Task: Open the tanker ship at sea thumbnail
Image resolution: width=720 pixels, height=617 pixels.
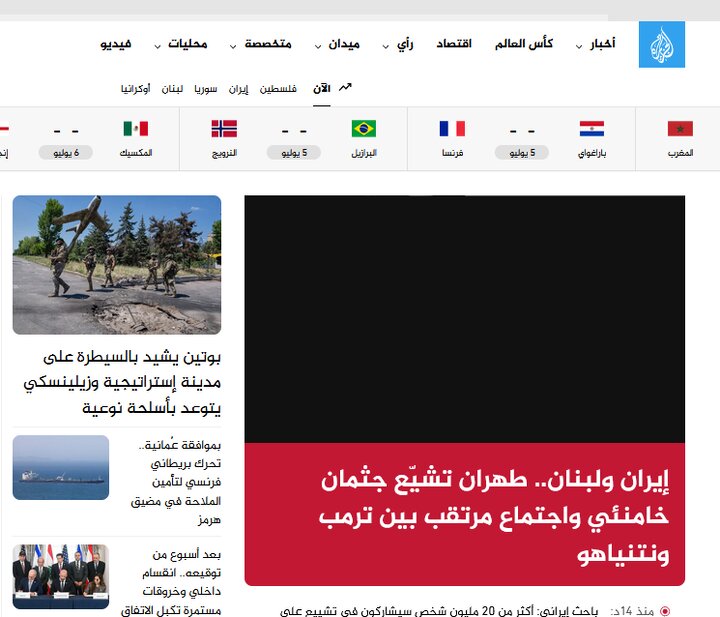Action: pos(61,467)
